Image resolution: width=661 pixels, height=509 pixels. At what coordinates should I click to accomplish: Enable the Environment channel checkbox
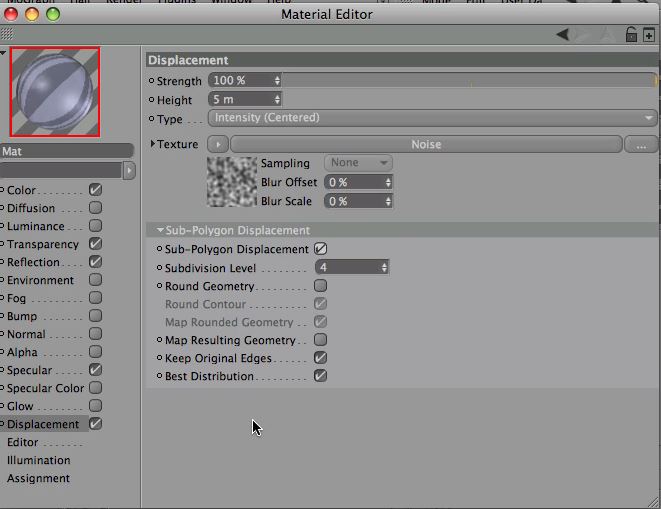click(x=96, y=280)
